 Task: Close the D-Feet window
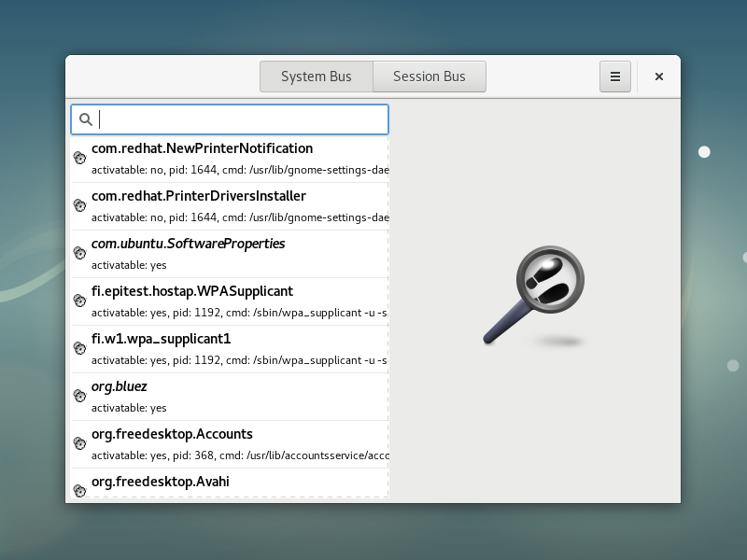[659, 77]
